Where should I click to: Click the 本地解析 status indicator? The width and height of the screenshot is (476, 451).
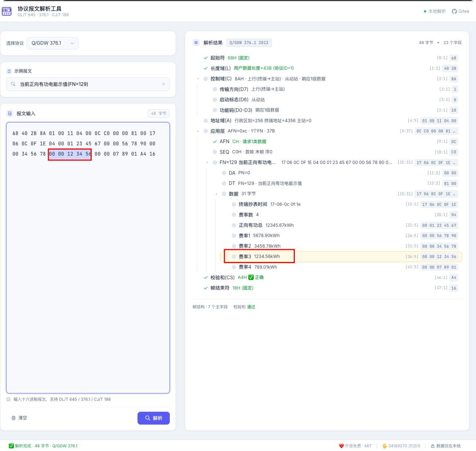(435, 11)
